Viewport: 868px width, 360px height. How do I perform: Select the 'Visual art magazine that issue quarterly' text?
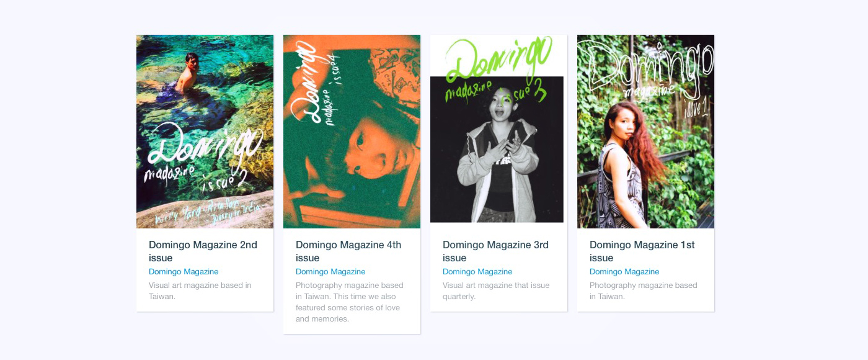tap(496, 291)
